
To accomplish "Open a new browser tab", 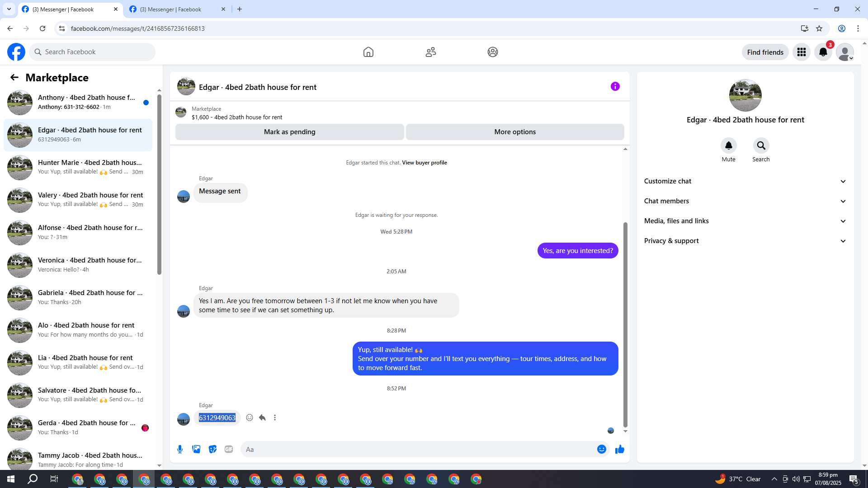I will click(x=240, y=9).
